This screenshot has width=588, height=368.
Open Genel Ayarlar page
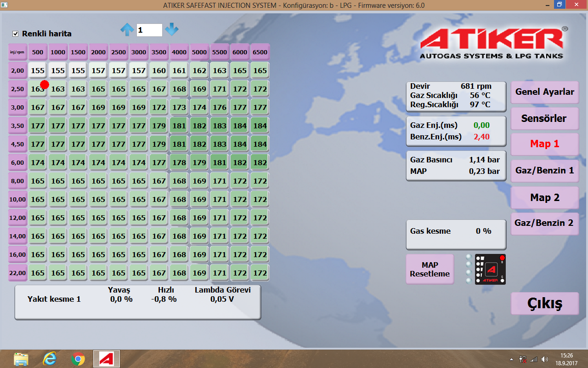[x=545, y=92]
